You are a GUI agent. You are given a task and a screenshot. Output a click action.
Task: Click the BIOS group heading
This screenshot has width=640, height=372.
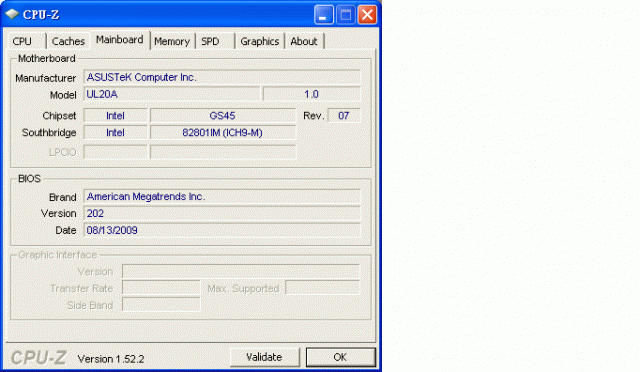pyautogui.click(x=29, y=178)
